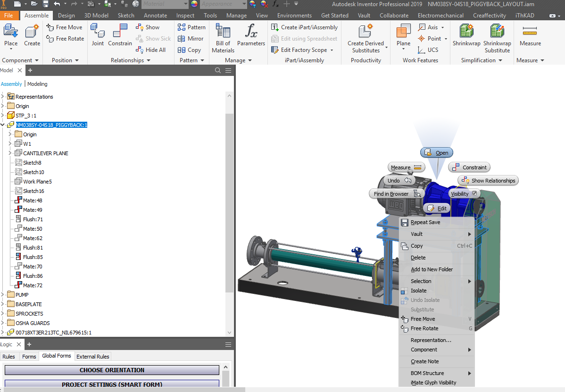Open the Vault submenu in context menu
The width and height of the screenshot is (565, 392).
[x=437, y=234]
